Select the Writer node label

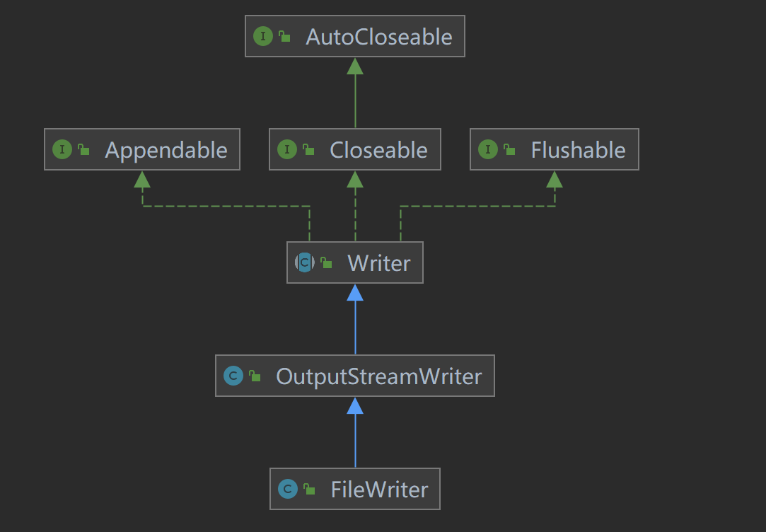(x=378, y=263)
